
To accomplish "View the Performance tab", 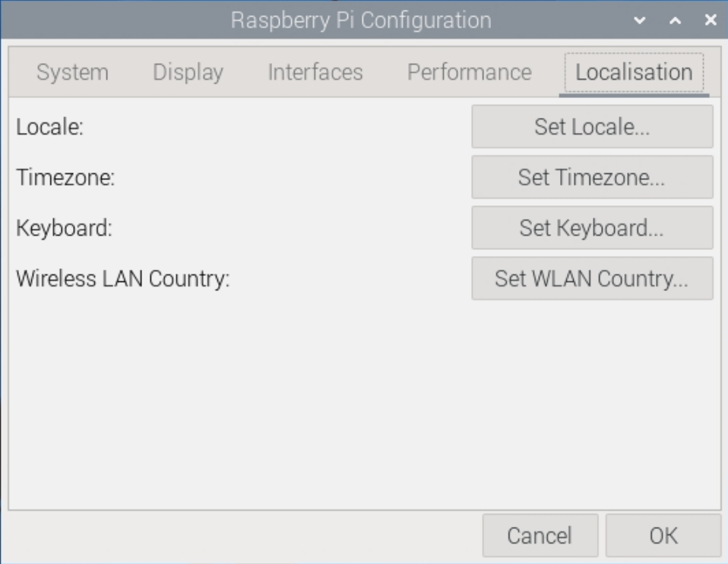I will click(469, 72).
